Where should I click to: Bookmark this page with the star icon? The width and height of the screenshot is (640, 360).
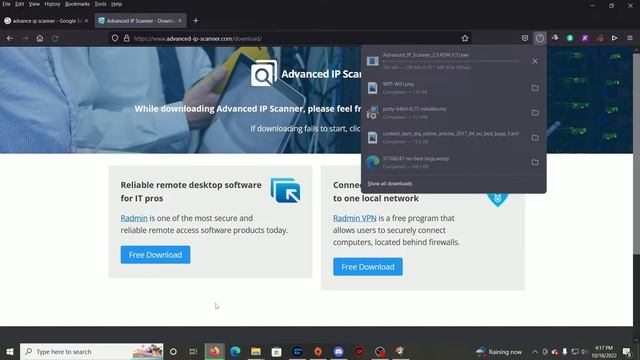point(464,38)
